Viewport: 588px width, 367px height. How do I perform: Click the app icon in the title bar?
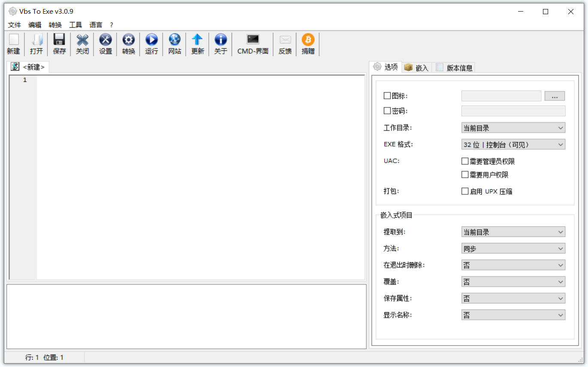pyautogui.click(x=13, y=12)
